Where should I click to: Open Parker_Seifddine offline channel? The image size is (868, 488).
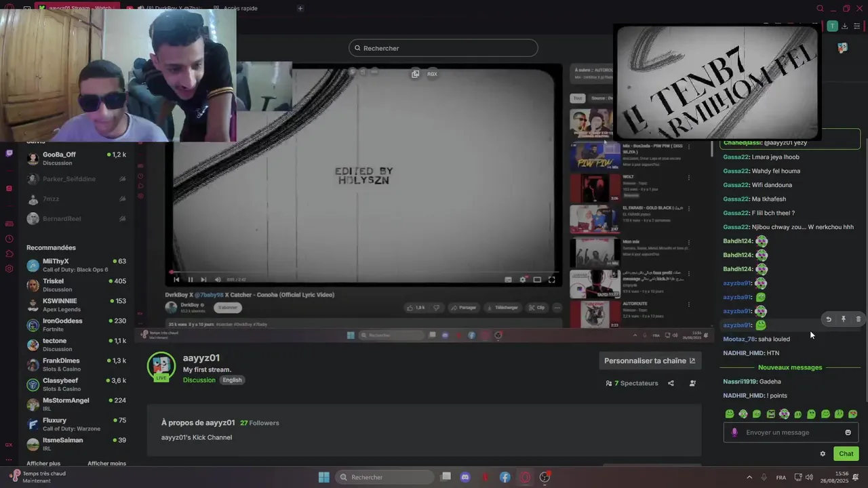coord(76,179)
